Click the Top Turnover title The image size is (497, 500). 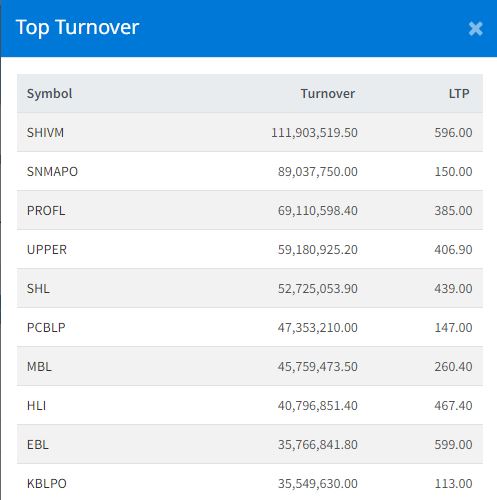pos(77,27)
